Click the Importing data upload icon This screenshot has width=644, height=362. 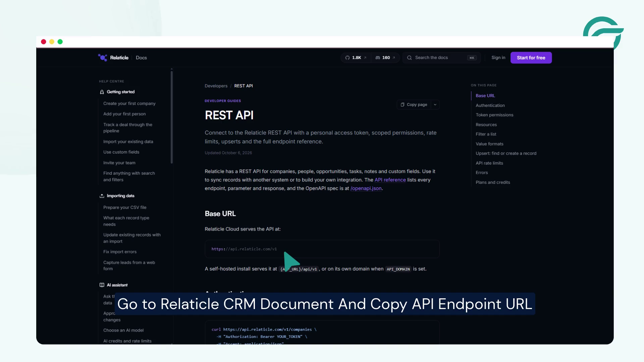102,196
